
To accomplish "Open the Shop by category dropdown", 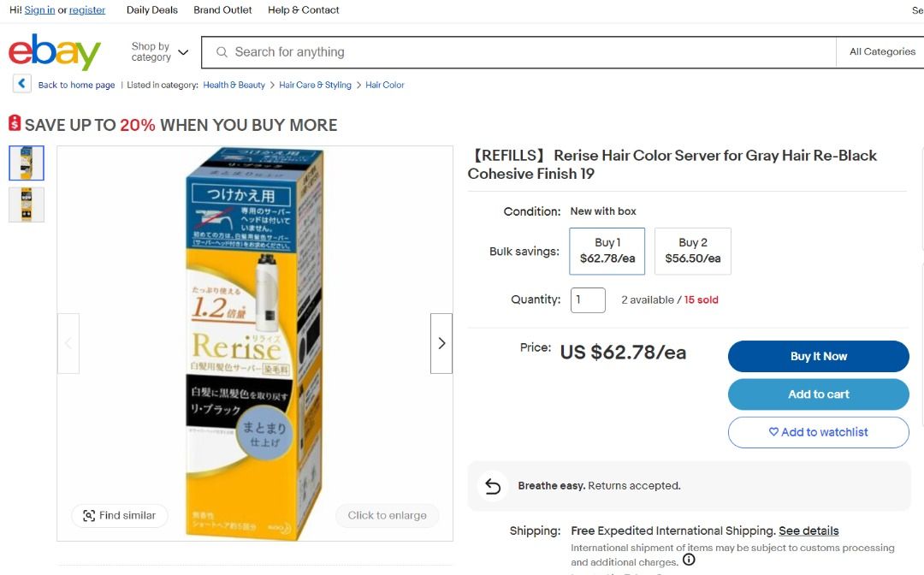I will point(159,51).
